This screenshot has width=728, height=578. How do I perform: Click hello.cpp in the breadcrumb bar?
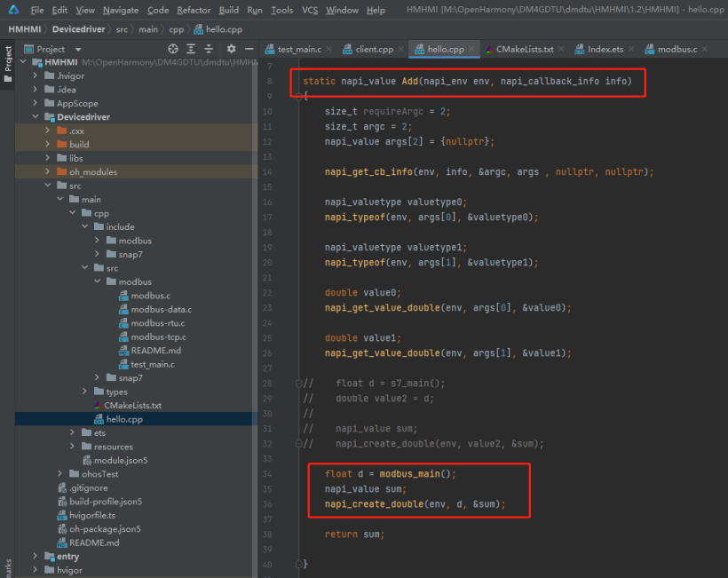pyautogui.click(x=218, y=29)
